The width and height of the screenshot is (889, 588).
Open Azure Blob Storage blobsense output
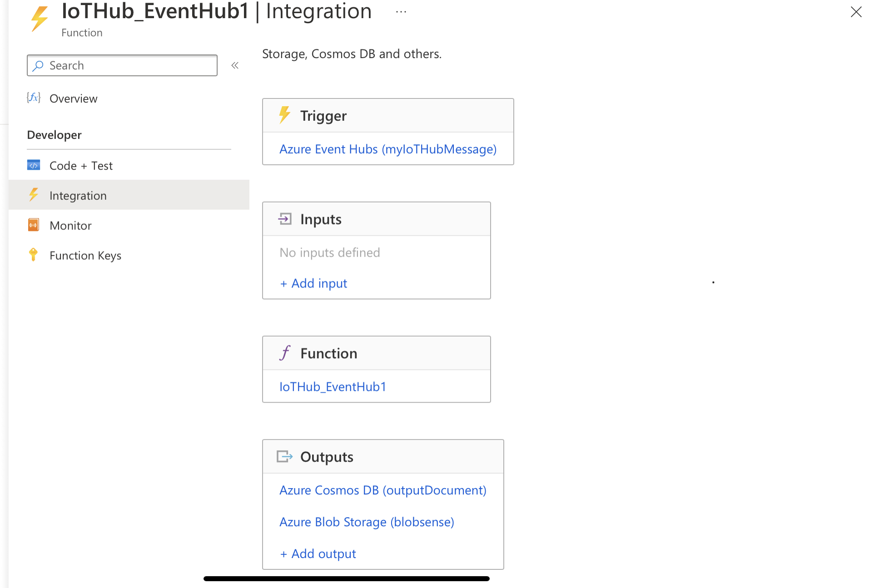tap(366, 522)
